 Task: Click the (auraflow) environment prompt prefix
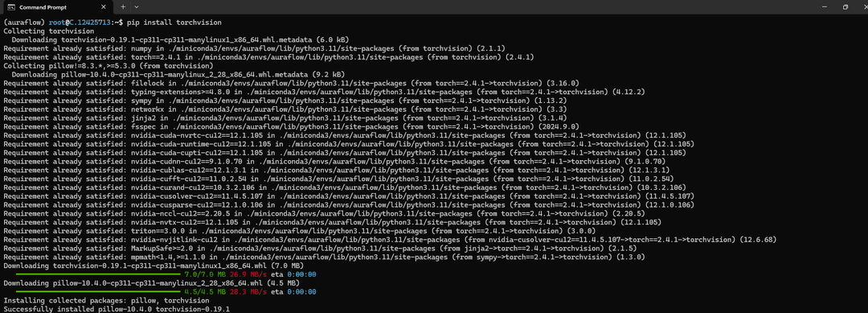click(22, 23)
